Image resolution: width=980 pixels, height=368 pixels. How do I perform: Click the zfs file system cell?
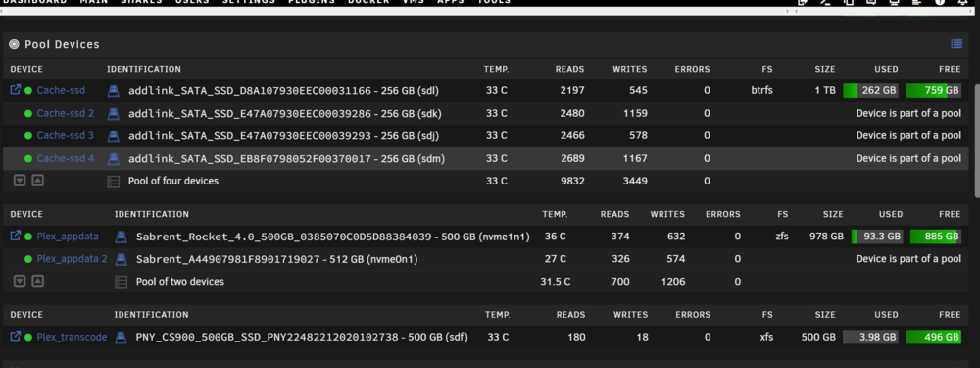point(782,237)
